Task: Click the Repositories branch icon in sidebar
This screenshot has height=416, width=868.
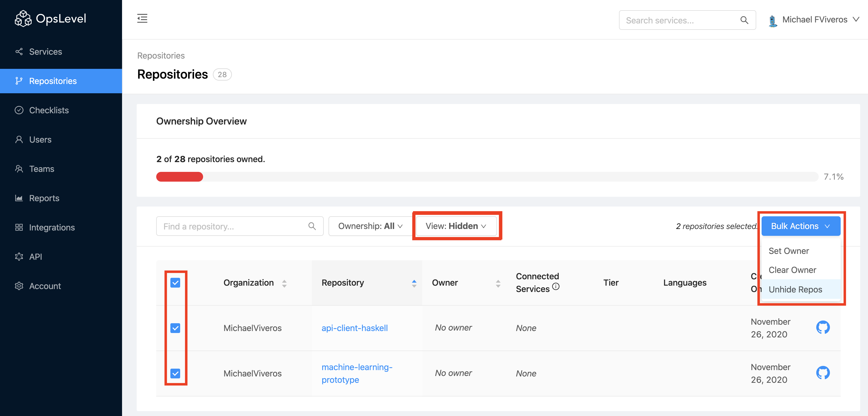Action: tap(19, 81)
